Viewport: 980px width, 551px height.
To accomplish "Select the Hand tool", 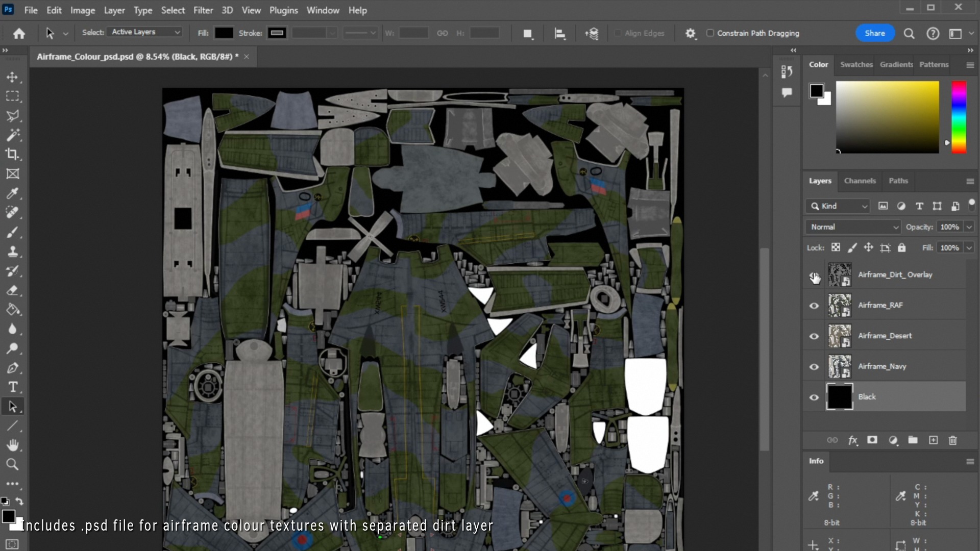I will [x=12, y=445].
